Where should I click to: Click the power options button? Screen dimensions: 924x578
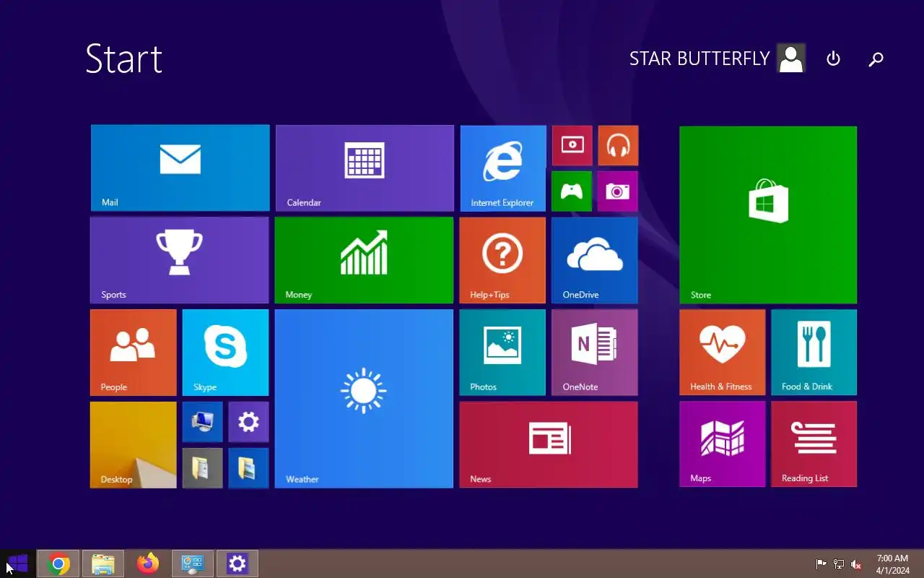click(x=834, y=59)
